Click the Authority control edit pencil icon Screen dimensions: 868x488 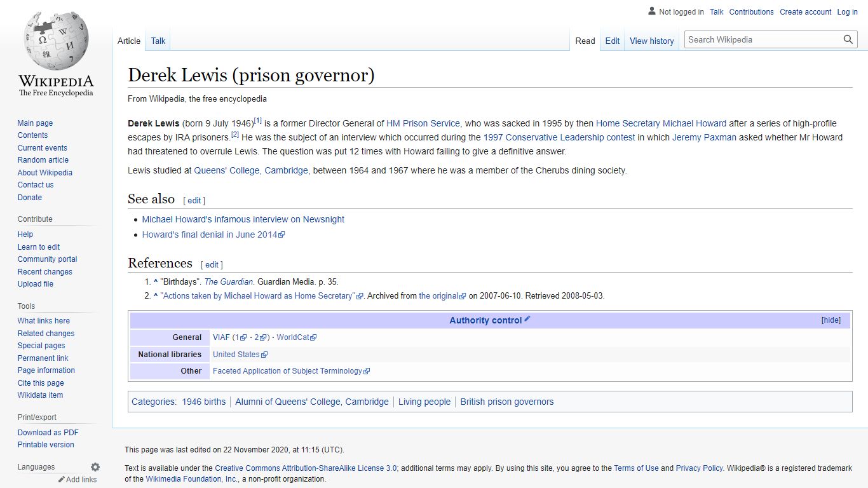click(527, 319)
